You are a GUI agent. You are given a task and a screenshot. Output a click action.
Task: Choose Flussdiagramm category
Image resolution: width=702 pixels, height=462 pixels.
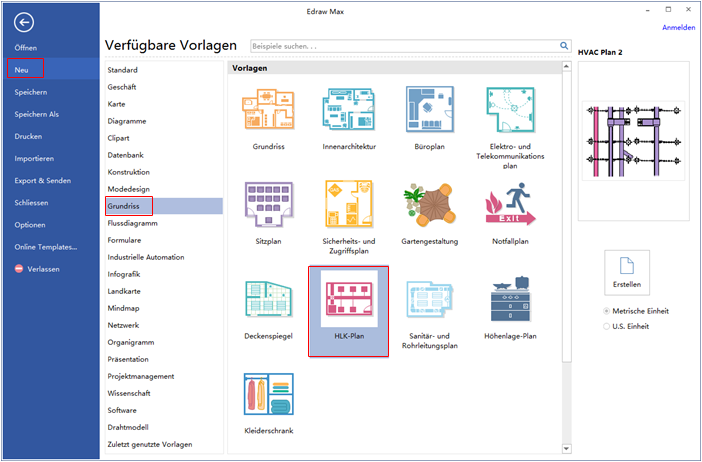(133, 223)
